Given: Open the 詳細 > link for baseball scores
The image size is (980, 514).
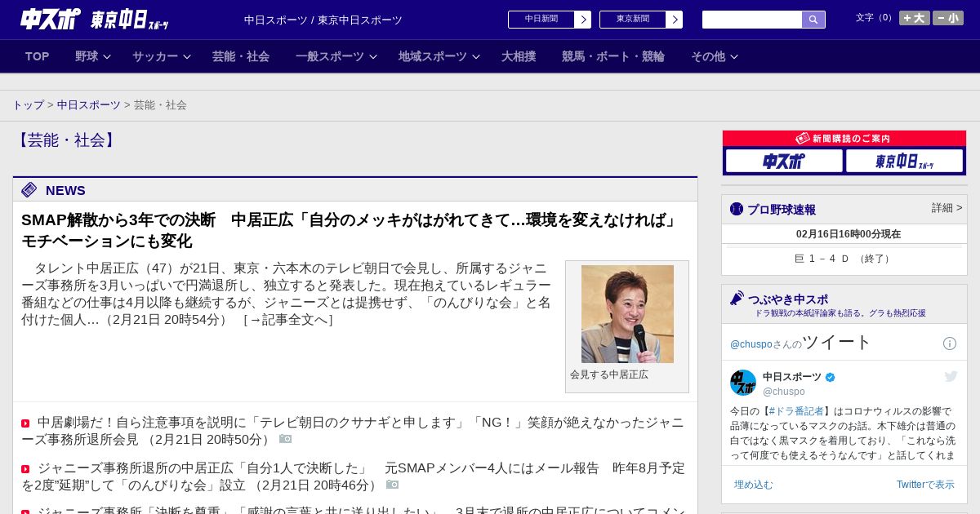Looking at the screenshot, I should point(947,208).
